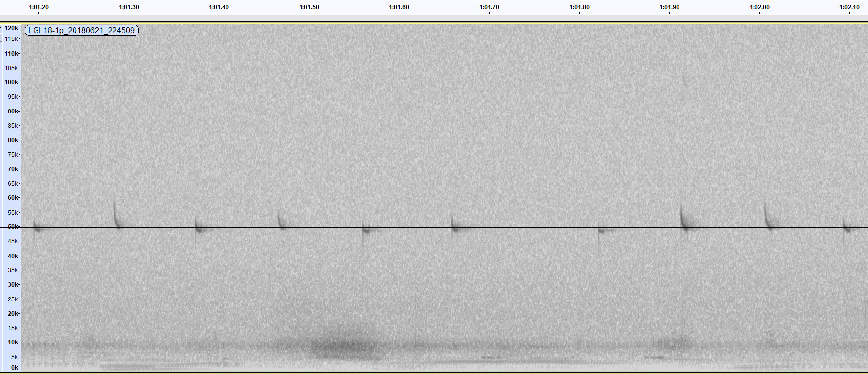Click the 1:01.40 mark on the timeline ruler
The height and width of the screenshot is (374, 868).
[x=219, y=7]
